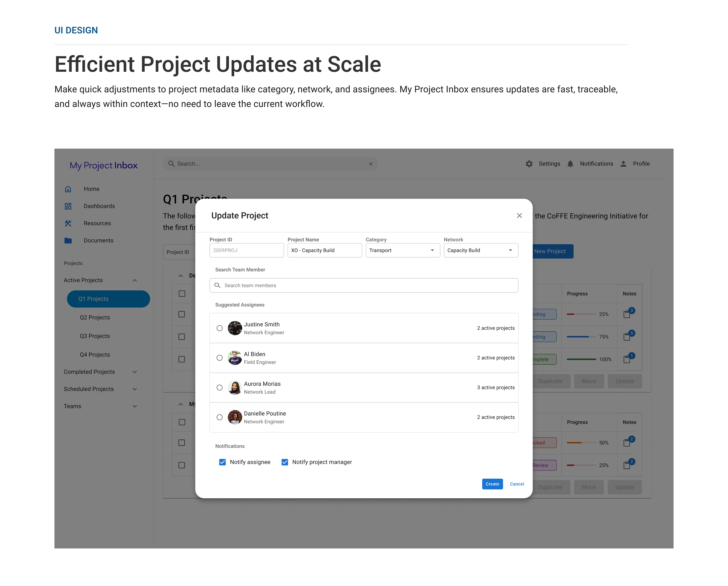Open the Category Transport dropdown
This screenshot has height=586, width=728.
coord(403,250)
